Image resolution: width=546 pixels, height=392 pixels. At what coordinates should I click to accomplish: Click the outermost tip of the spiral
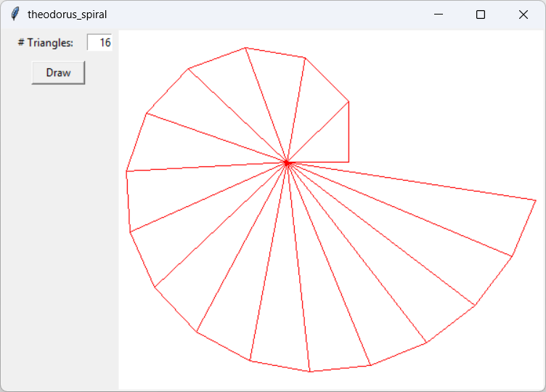pyautogui.click(x=535, y=199)
